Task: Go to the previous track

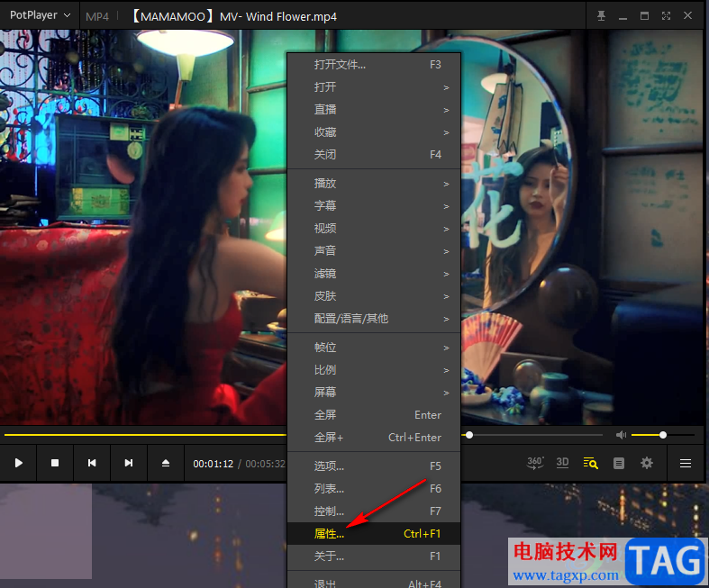Action: tap(92, 463)
